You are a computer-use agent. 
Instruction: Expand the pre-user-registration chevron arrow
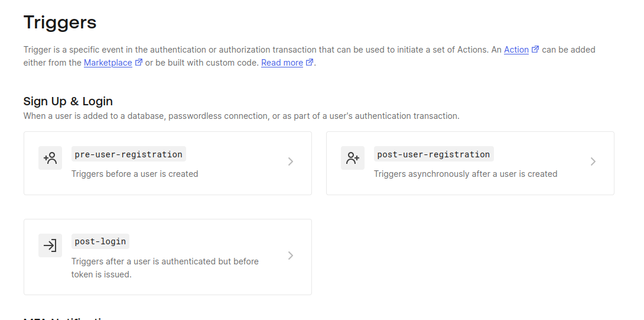pyautogui.click(x=290, y=161)
